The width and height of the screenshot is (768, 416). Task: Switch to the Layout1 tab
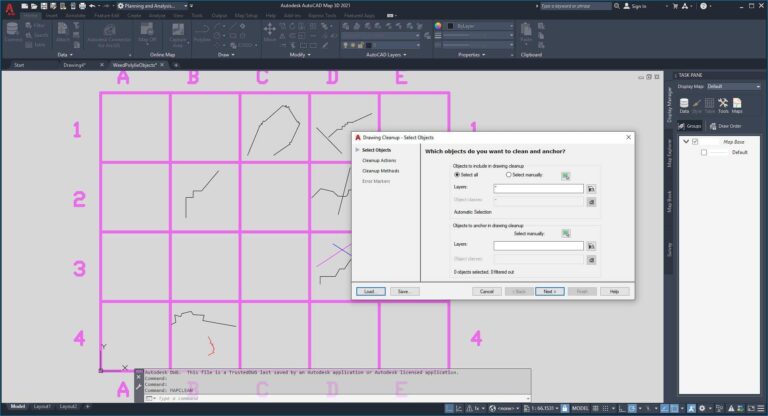42,407
